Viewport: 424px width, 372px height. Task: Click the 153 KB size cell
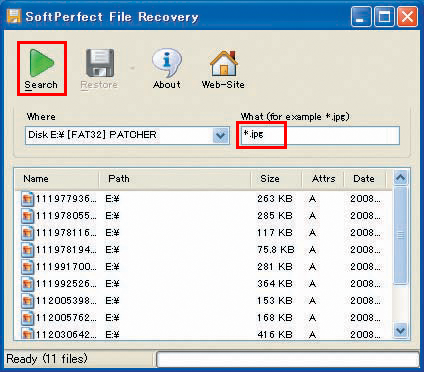[275, 301]
